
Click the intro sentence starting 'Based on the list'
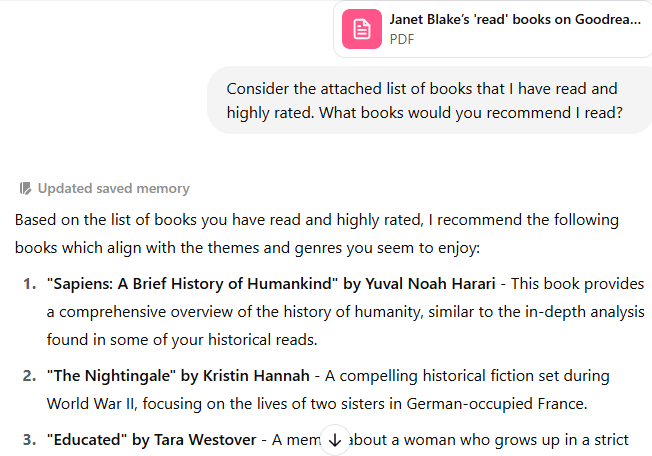316,219
